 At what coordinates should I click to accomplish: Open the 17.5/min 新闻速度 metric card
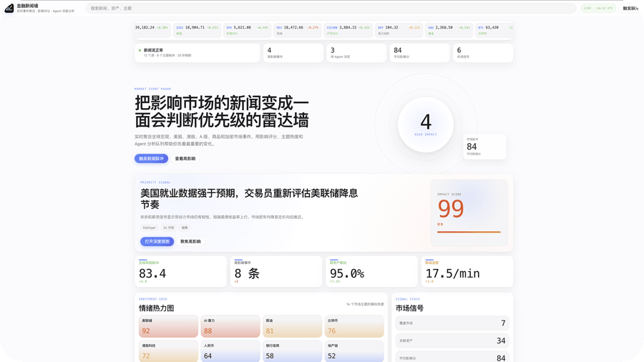click(x=467, y=271)
